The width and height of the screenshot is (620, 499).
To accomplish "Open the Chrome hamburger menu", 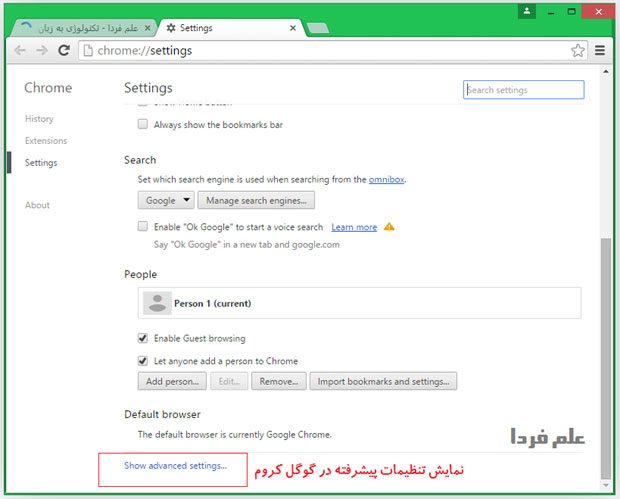I will pyautogui.click(x=600, y=50).
